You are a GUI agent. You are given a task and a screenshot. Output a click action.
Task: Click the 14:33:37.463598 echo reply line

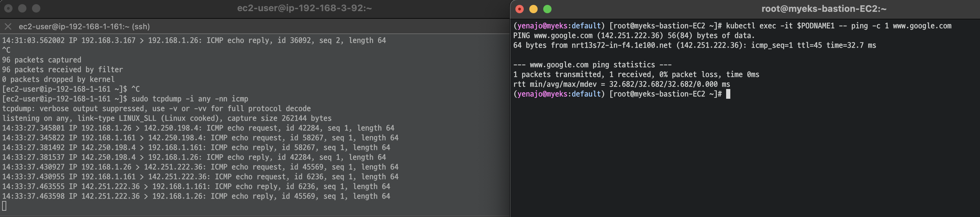point(196,196)
